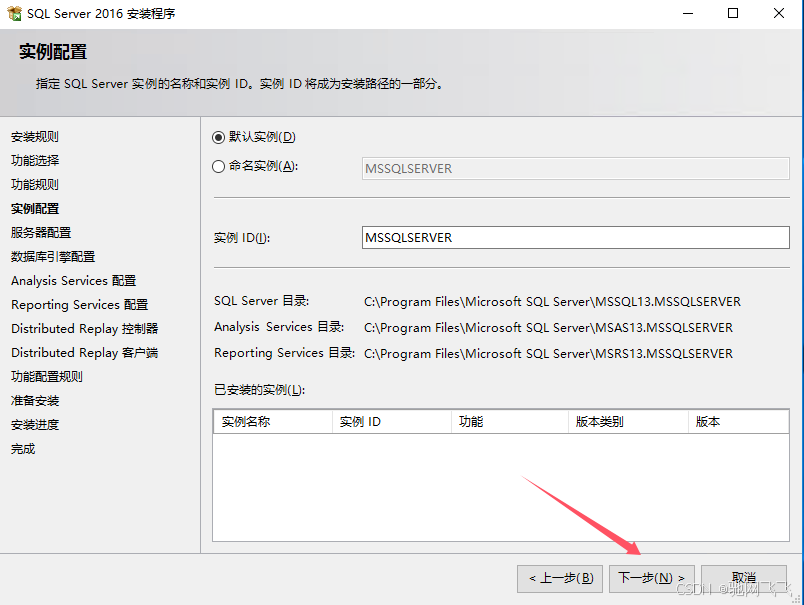Click the 已安装的实例(L) label

click(259, 390)
